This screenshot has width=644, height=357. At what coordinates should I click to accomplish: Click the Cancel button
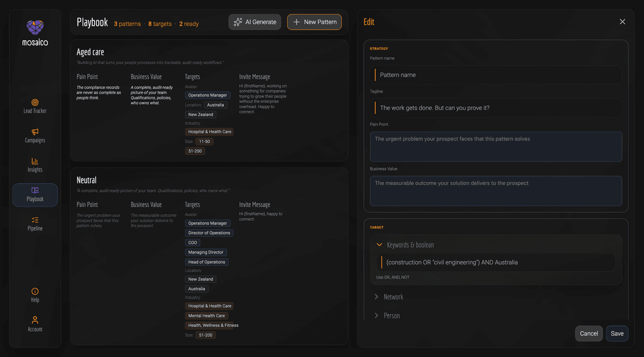[x=589, y=333]
